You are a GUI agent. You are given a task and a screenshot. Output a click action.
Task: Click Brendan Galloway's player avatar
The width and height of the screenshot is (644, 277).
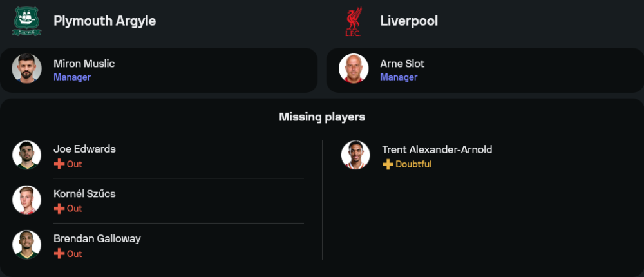click(x=26, y=245)
